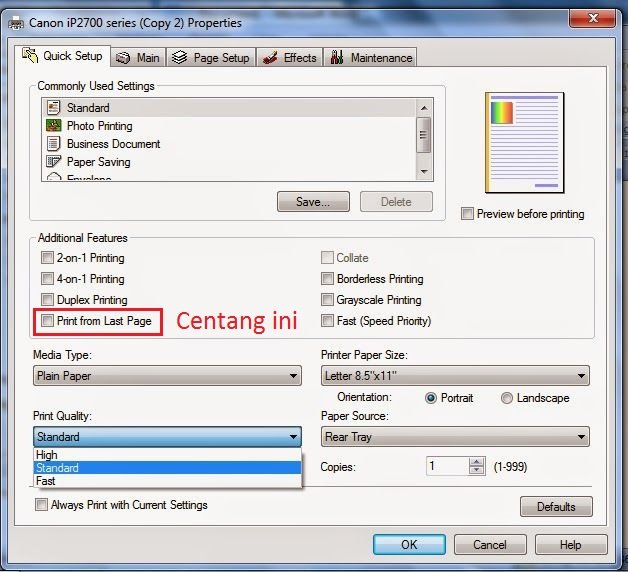Choose High in Print Quality list
This screenshot has width=628, height=572.
coord(47,455)
